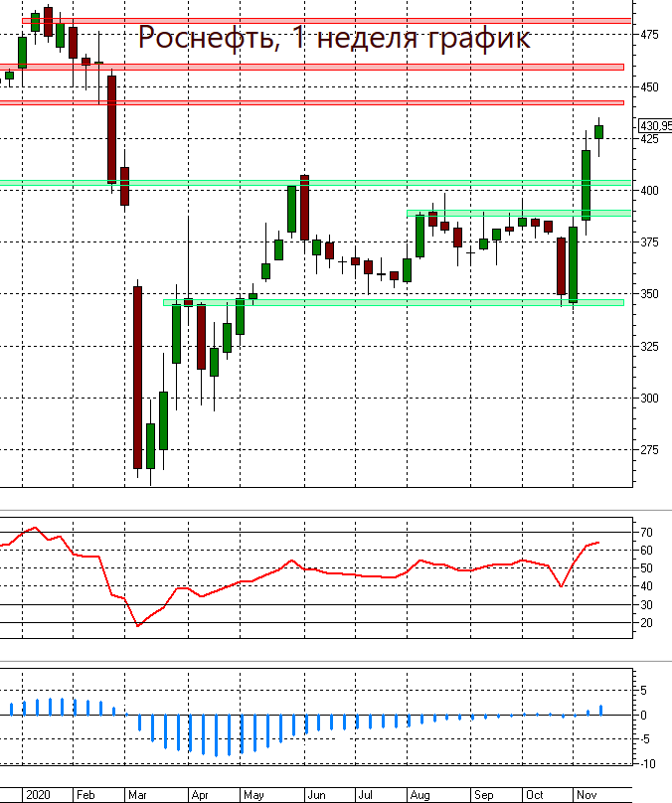Click the large red March crash candle
Screen dimensions: 672x803
137,378
